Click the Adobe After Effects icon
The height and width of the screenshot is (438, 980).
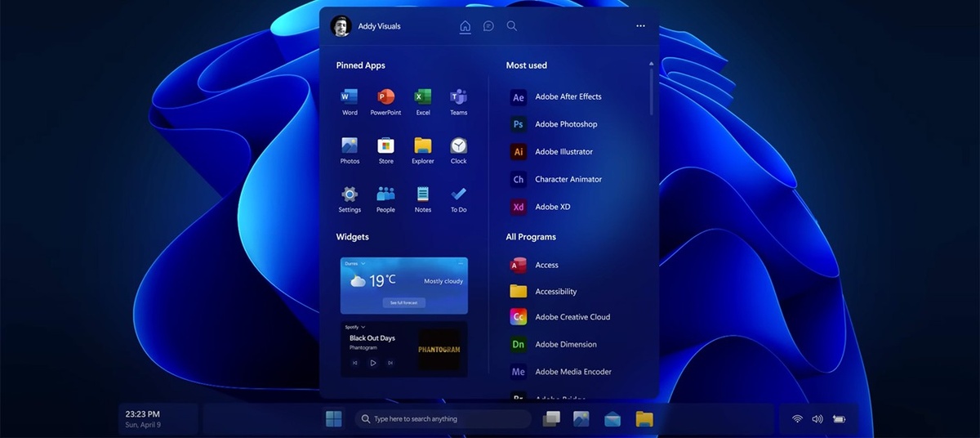coord(519,97)
